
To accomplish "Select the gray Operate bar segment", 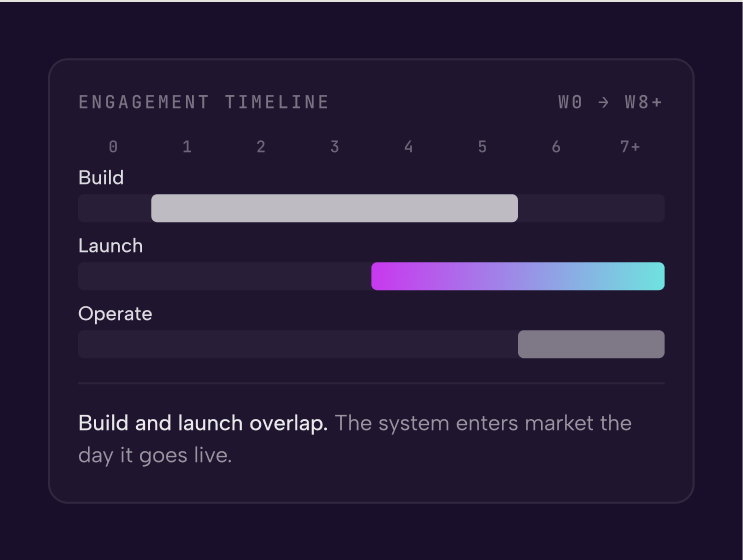I will point(591,344).
